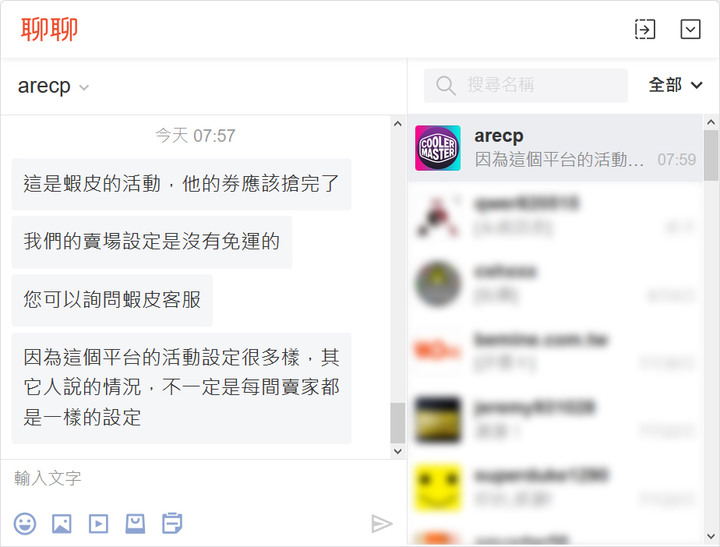Click the chat scroll-down arrow
This screenshot has height=547, width=720.
[398, 451]
